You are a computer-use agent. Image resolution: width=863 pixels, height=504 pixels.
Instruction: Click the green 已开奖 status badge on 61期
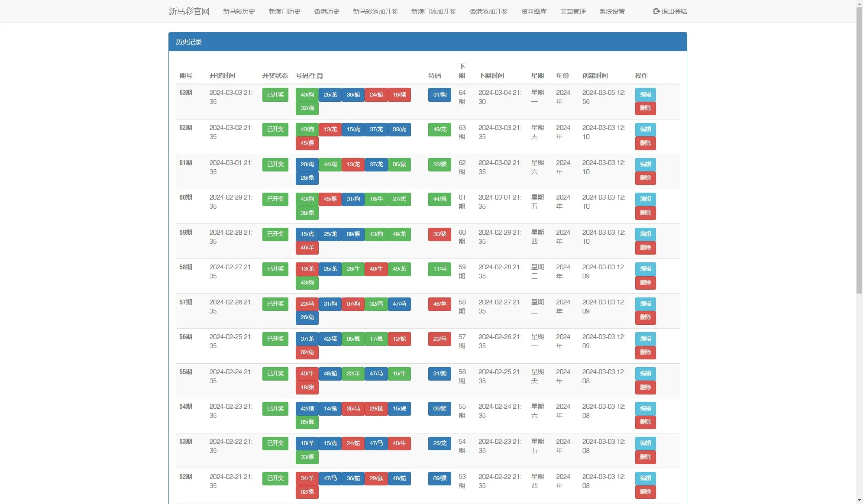[x=275, y=165]
